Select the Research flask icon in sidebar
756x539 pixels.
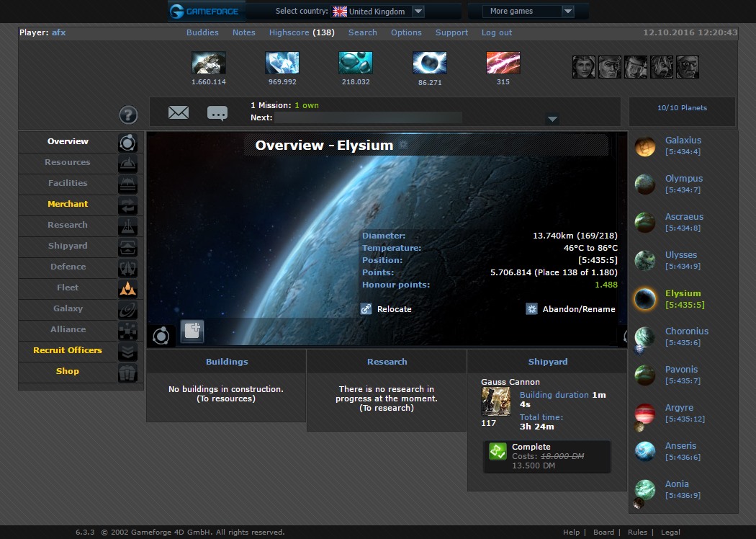pos(127,226)
